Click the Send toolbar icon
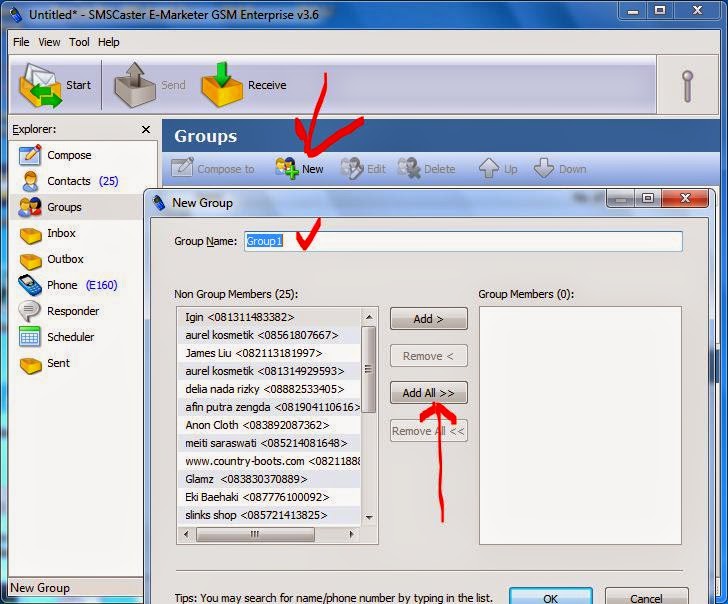728x604 pixels. coord(150,85)
